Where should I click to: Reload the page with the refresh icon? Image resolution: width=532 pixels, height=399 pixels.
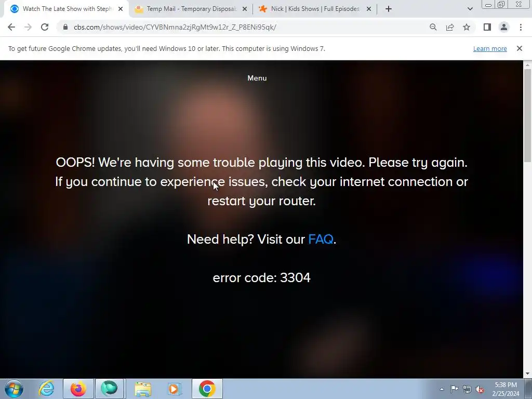click(45, 27)
